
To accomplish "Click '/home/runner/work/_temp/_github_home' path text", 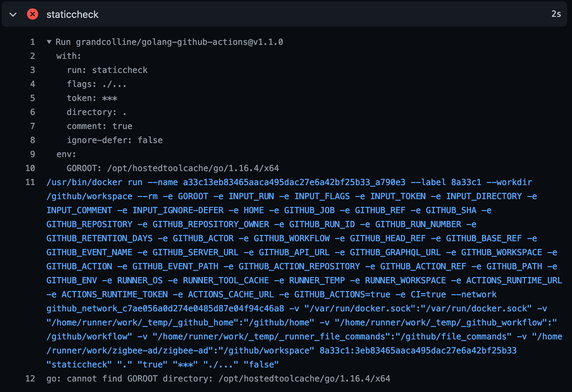I will [x=143, y=323].
